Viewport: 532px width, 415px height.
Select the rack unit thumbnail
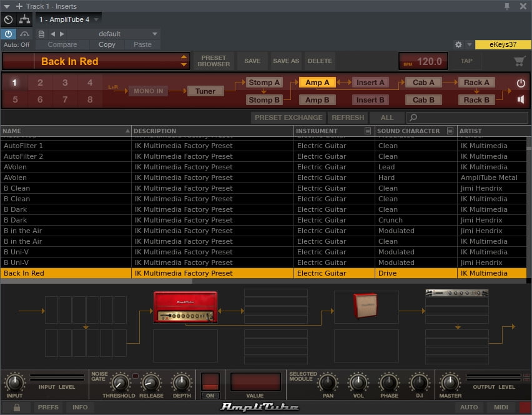(456, 292)
